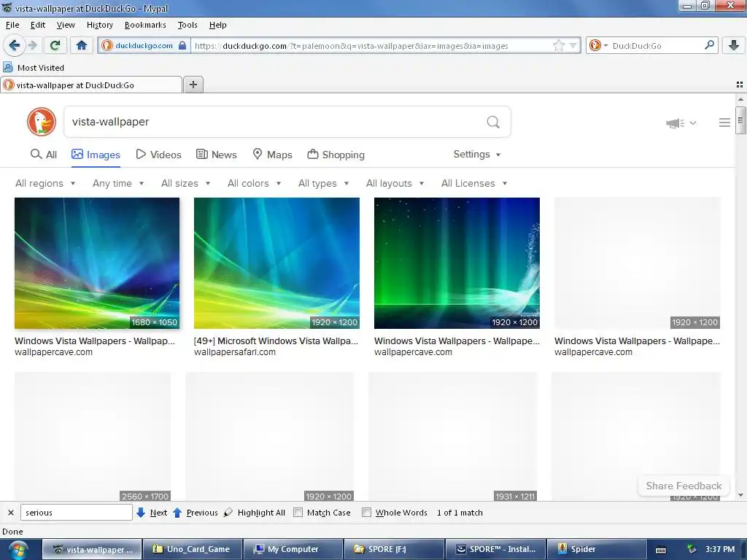
Task: Close the find bar
Action: (10, 513)
